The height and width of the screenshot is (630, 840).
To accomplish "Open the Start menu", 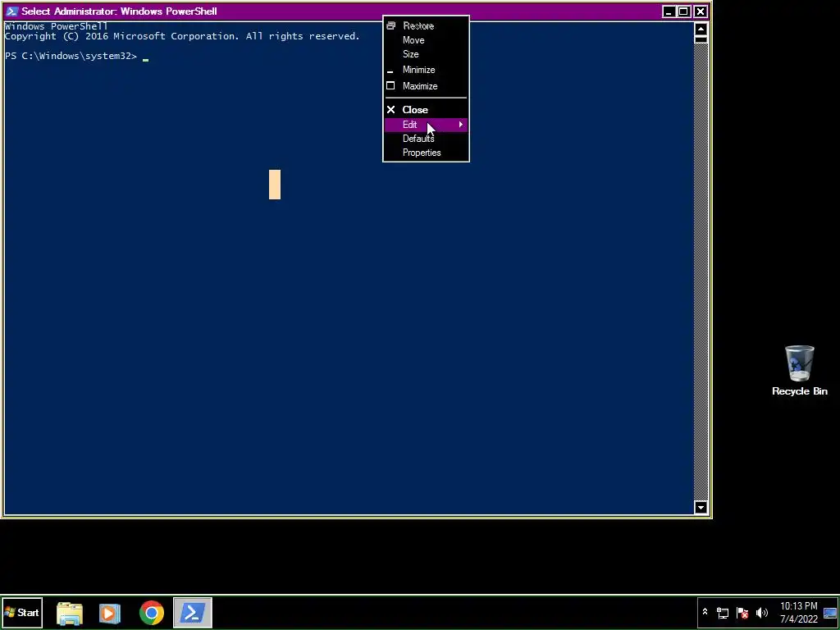I will pos(22,612).
